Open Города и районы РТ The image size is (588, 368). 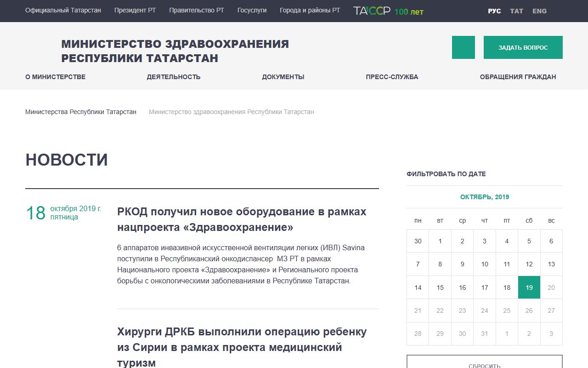[x=310, y=10]
